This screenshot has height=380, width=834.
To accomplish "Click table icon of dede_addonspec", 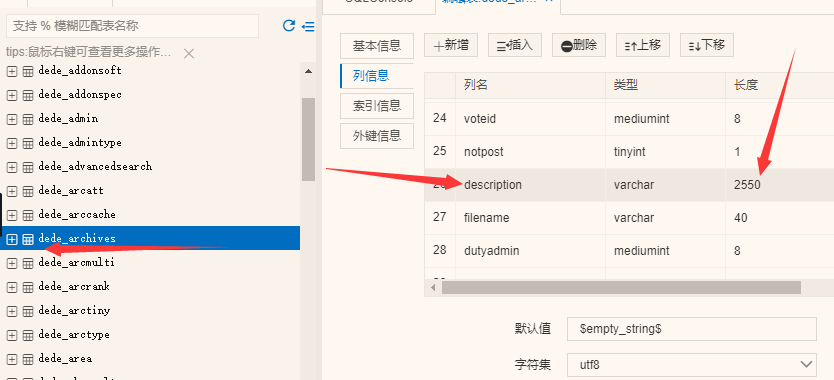I will click(x=28, y=95).
